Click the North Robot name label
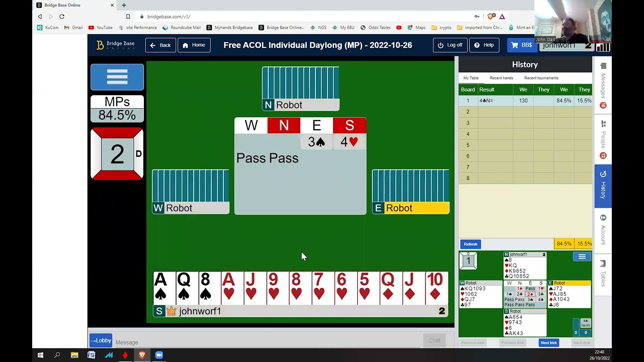This screenshot has width=644, height=362. [300, 105]
